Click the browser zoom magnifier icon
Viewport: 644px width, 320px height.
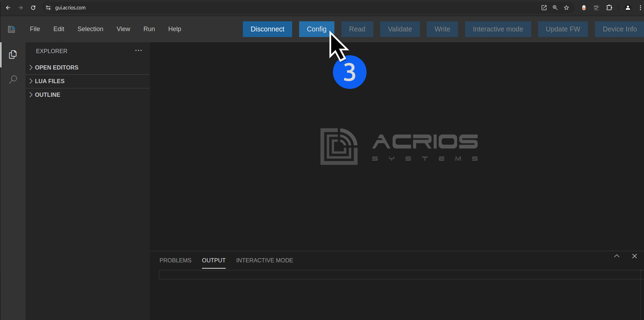[555, 8]
